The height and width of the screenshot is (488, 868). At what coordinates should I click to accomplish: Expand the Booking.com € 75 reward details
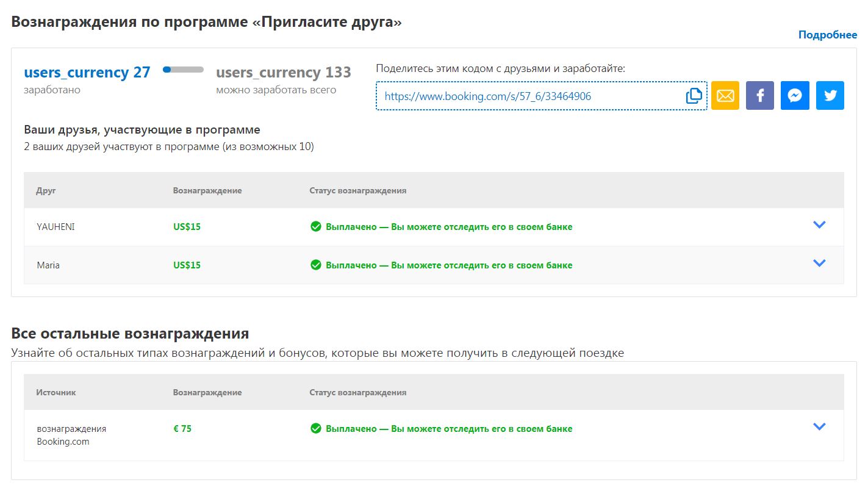pos(819,426)
